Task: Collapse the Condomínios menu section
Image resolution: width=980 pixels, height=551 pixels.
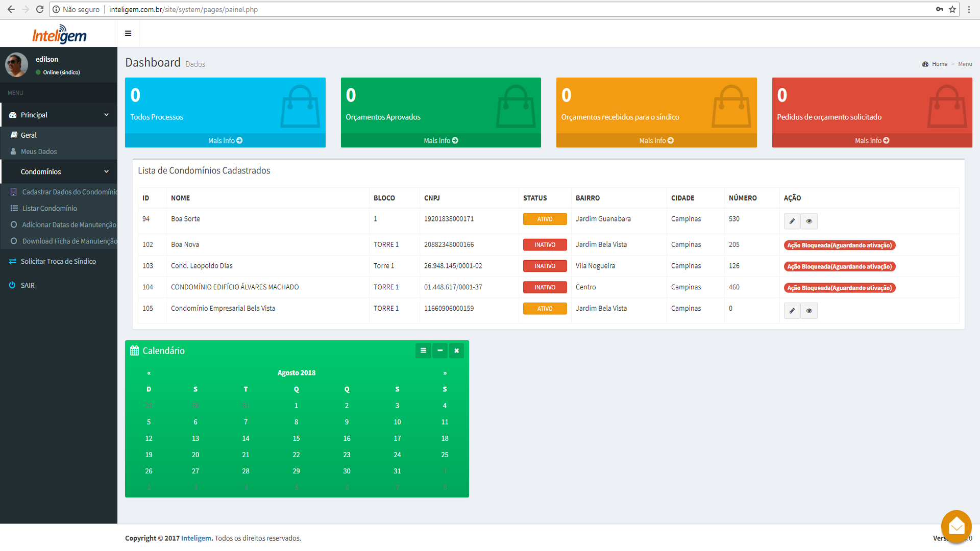Action: click(59, 171)
